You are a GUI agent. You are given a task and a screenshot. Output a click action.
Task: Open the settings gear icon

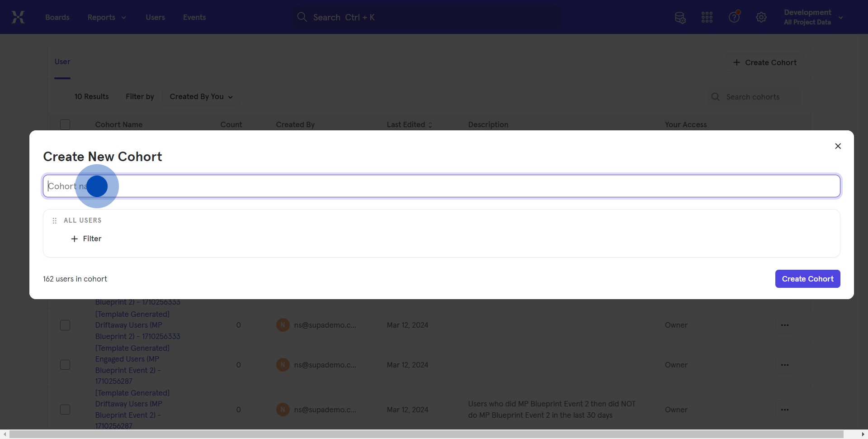coord(761,18)
